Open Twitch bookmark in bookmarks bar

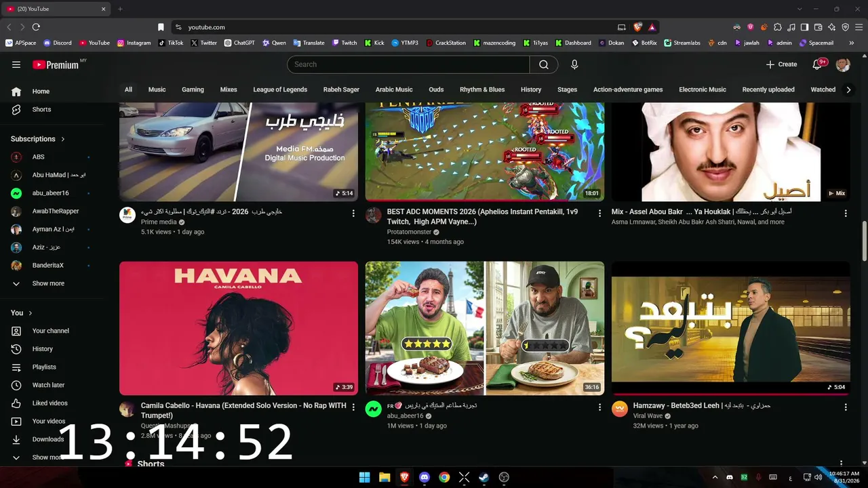pyautogui.click(x=344, y=43)
